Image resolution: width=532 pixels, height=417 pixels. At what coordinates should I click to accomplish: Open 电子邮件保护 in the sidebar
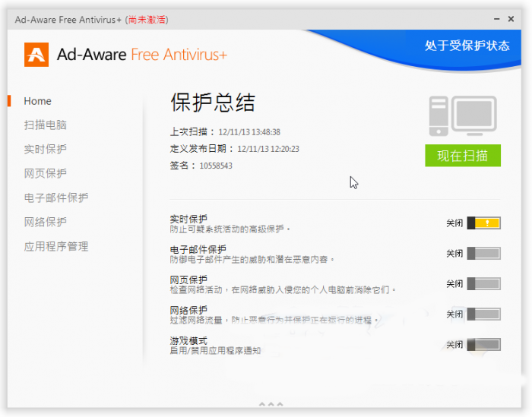tap(56, 197)
